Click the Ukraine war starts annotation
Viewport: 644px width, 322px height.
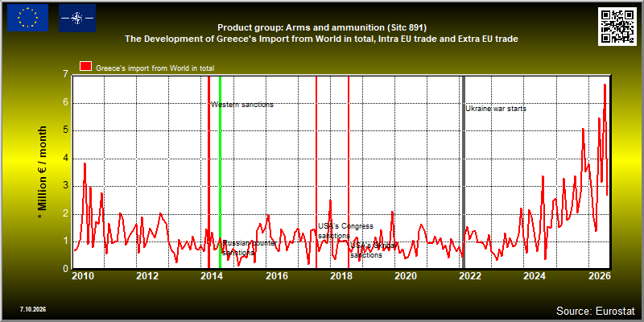click(496, 109)
